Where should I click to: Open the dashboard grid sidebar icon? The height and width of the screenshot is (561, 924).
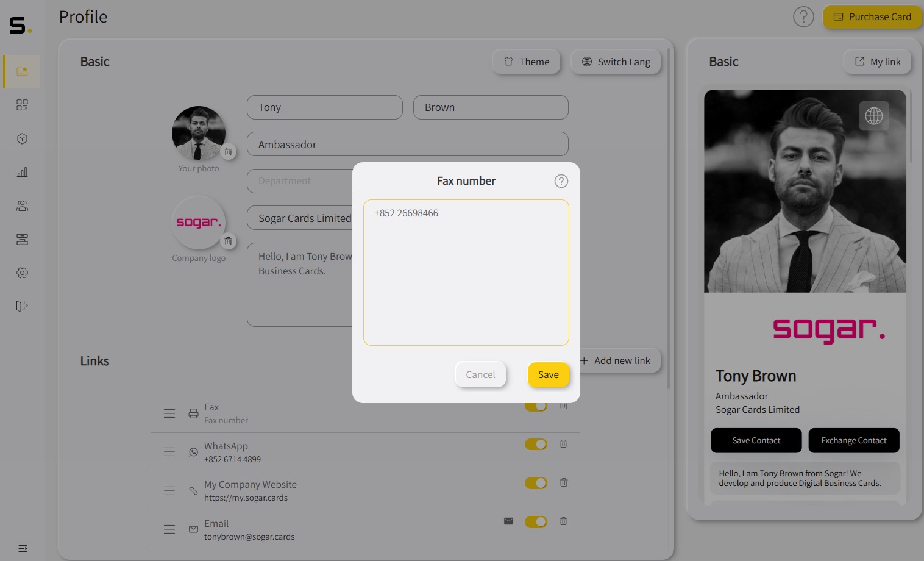tap(22, 105)
